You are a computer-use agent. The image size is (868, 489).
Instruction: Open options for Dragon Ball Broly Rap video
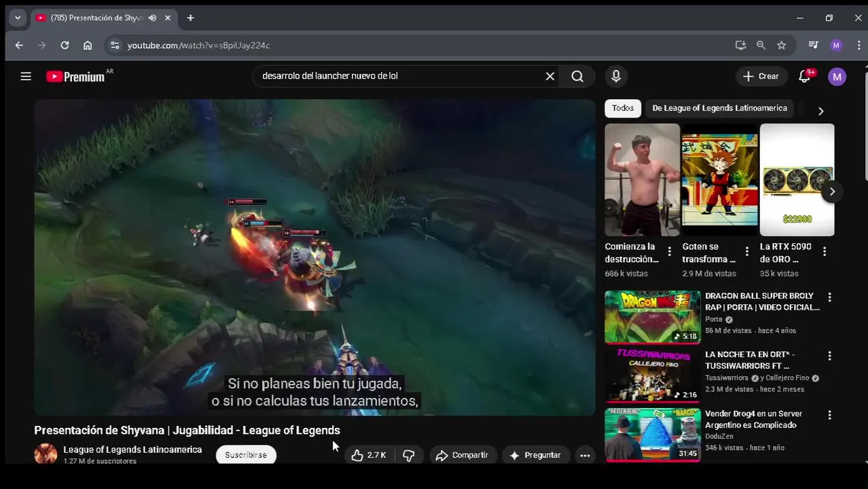click(829, 297)
